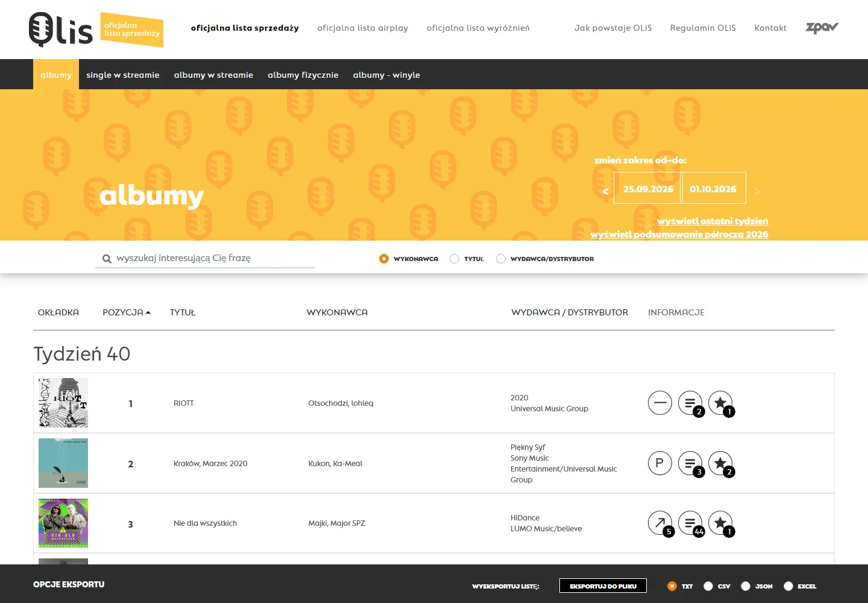Click wyświetl podsumowanie półrocza 2026 link
This screenshot has width=868, height=603.
[679, 235]
